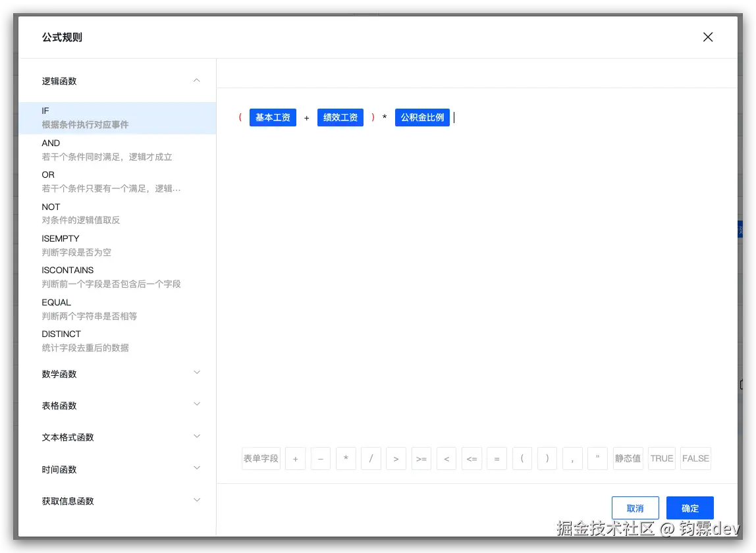Click the 公积金比例 field tag

click(422, 118)
